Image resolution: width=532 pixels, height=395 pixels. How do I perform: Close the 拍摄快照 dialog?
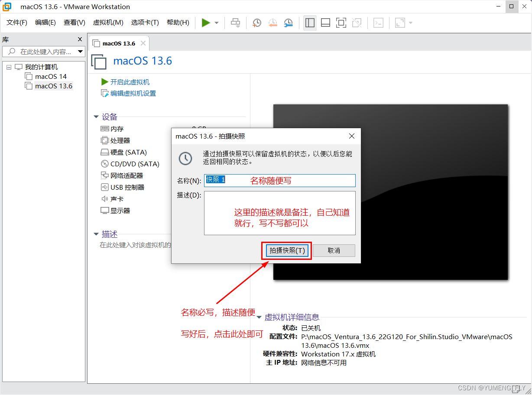(x=352, y=136)
